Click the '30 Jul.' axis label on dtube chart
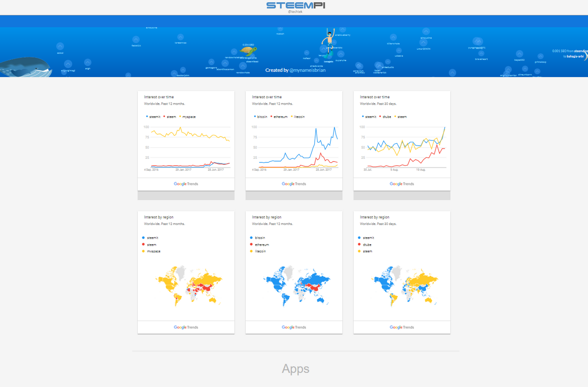This screenshot has width=588, height=387. click(368, 170)
